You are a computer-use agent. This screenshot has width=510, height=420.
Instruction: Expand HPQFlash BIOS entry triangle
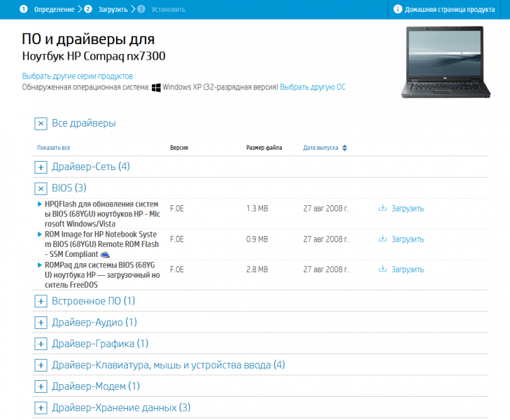point(39,204)
